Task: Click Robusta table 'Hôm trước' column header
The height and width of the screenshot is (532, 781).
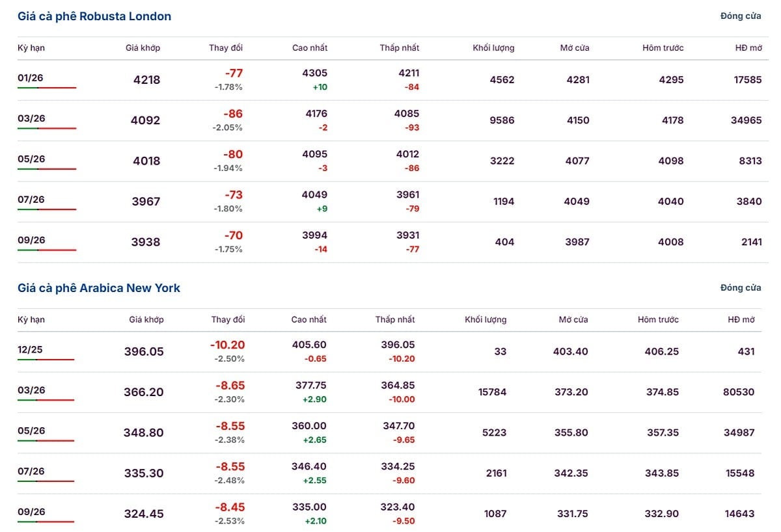Action: [663, 48]
